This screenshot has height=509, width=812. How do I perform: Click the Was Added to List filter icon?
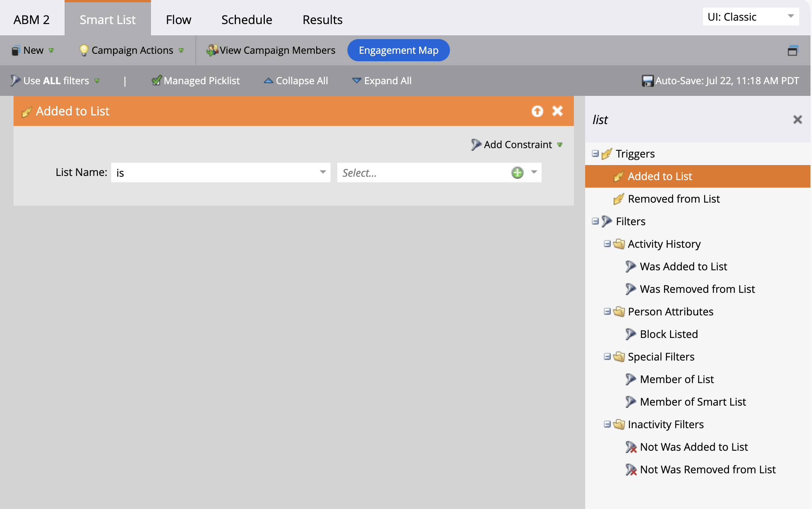pos(631,267)
